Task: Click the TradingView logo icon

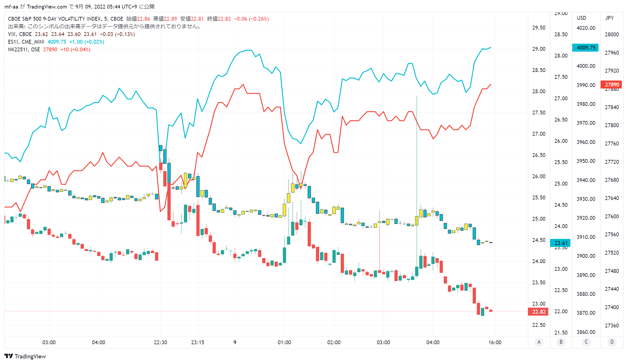Action: [x=9, y=356]
